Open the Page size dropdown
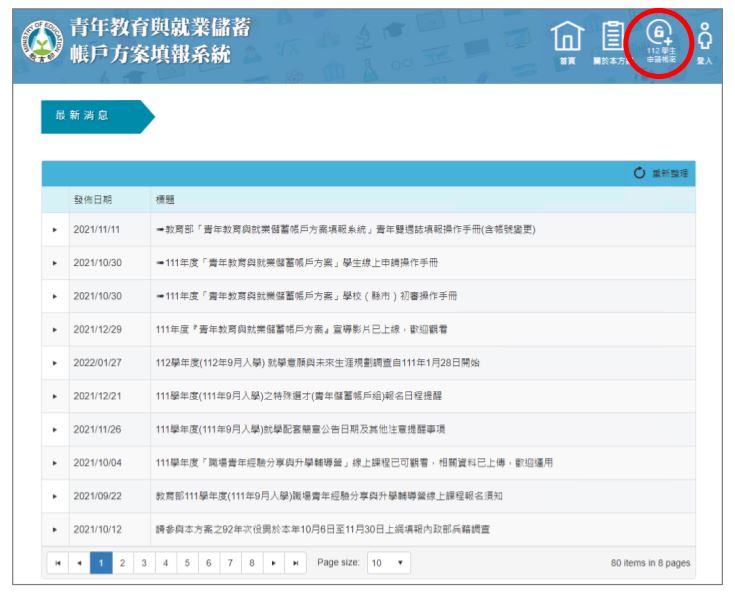 click(389, 563)
